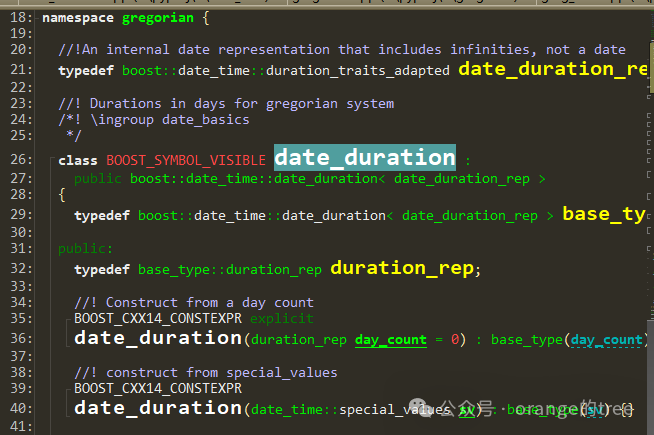
Task: Collapse the namespace fold marker on line 18
Action: (x=38, y=18)
